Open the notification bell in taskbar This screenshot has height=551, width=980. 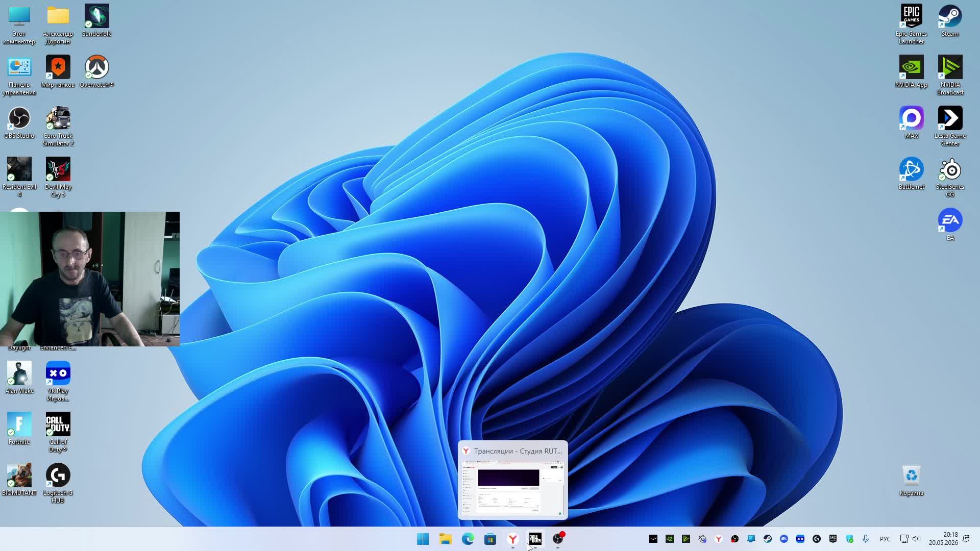click(966, 539)
